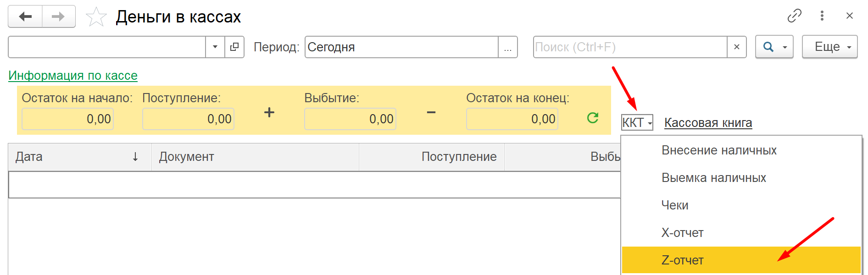
Task: Sort by the Дата column header
Action: 80,157
